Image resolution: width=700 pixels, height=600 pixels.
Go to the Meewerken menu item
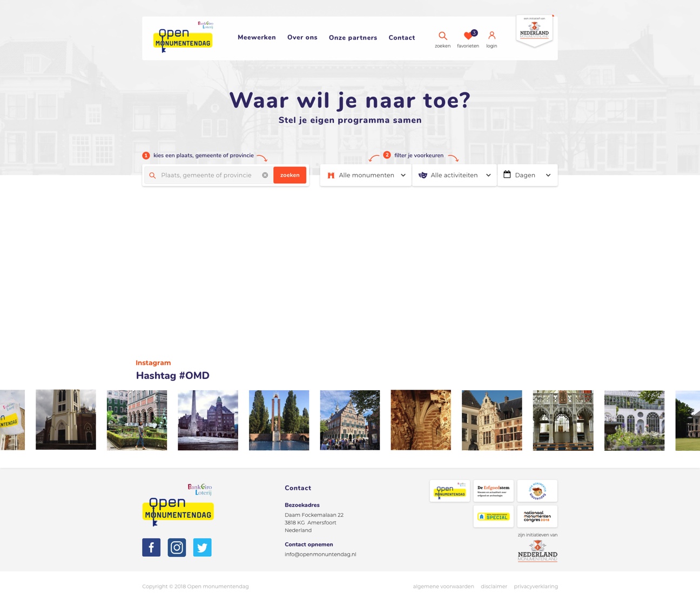257,37
